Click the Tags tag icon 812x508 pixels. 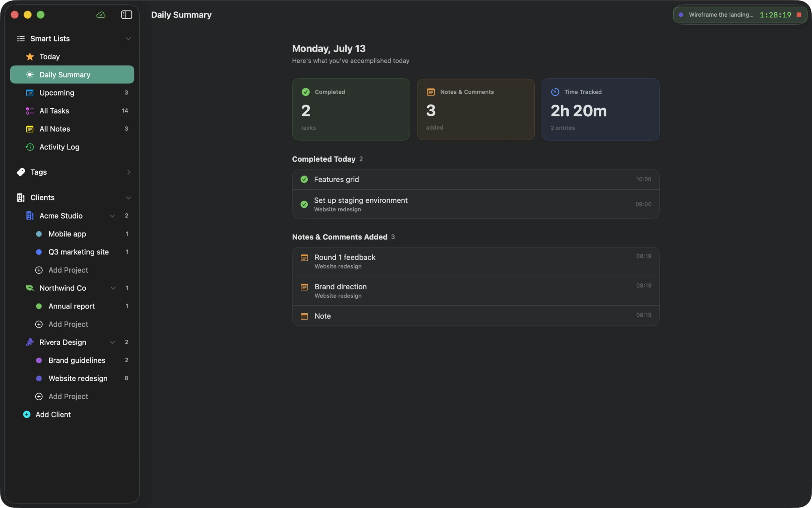pyautogui.click(x=21, y=172)
